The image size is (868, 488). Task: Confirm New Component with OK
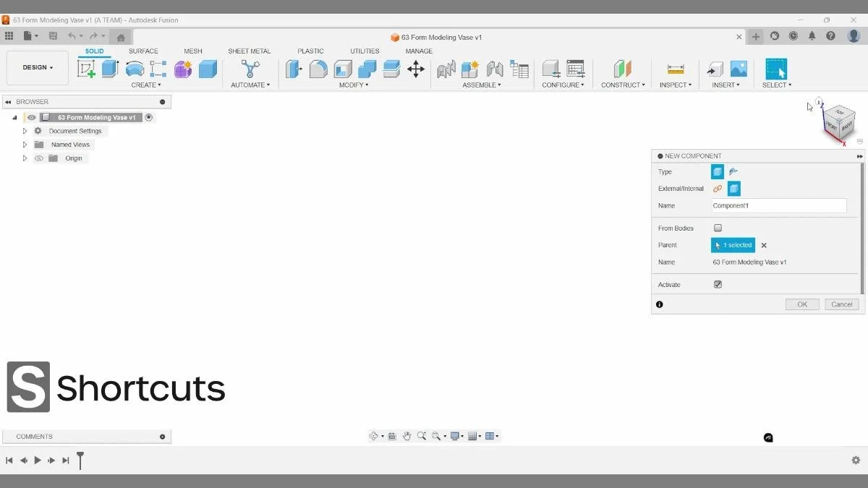[802, 304]
